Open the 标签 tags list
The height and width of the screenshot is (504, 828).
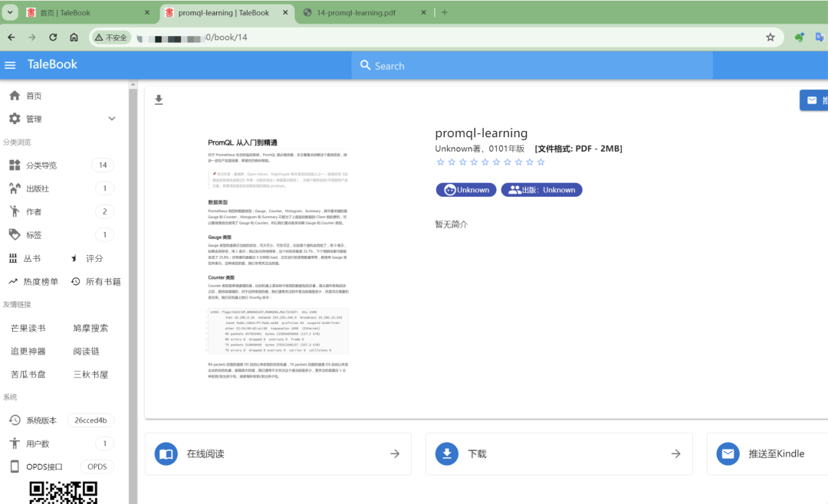pyautogui.click(x=64, y=235)
